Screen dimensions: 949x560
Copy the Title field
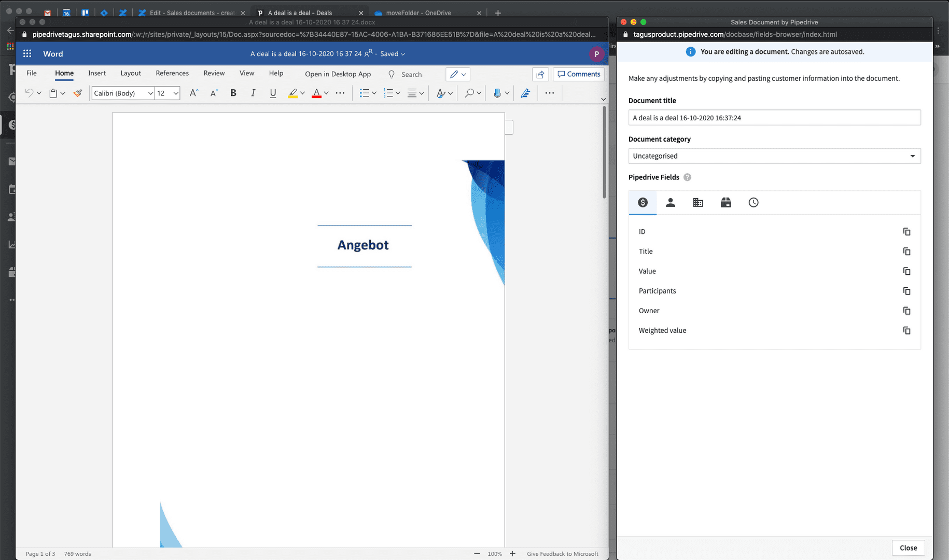coord(906,251)
